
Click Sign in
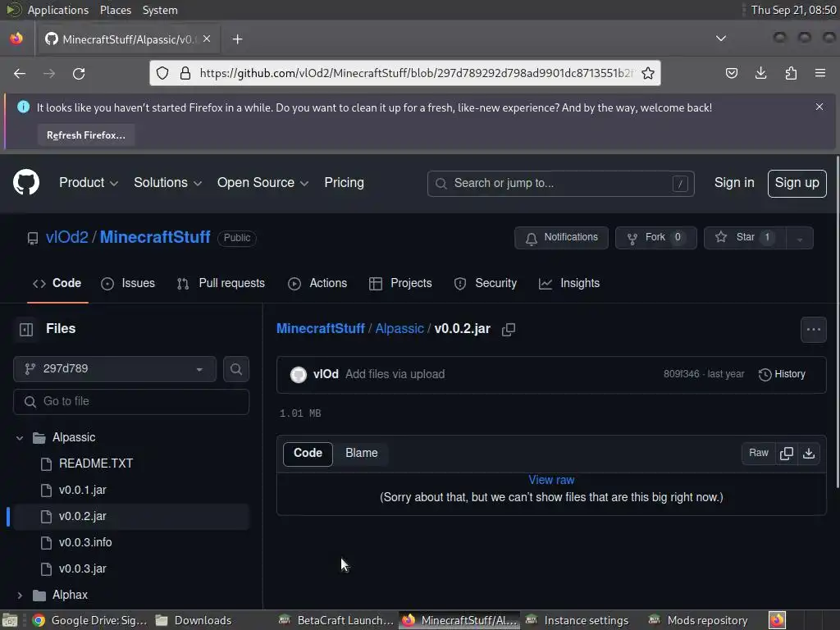[x=734, y=183]
